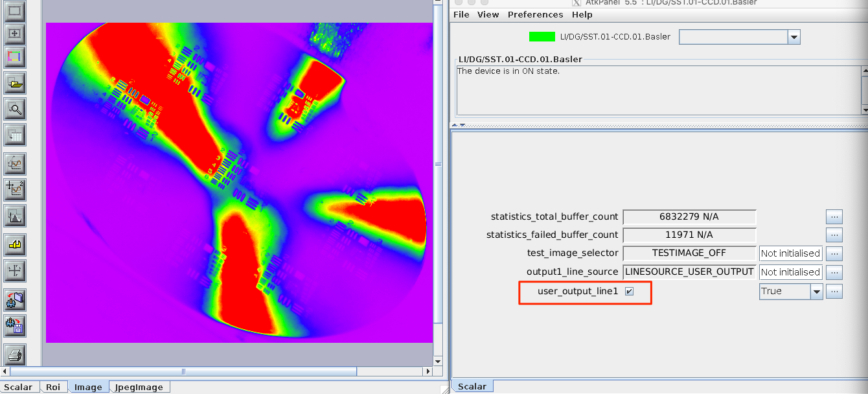This screenshot has height=394, width=868.
Task: Open an image file via the folder icon
Action: [x=14, y=83]
